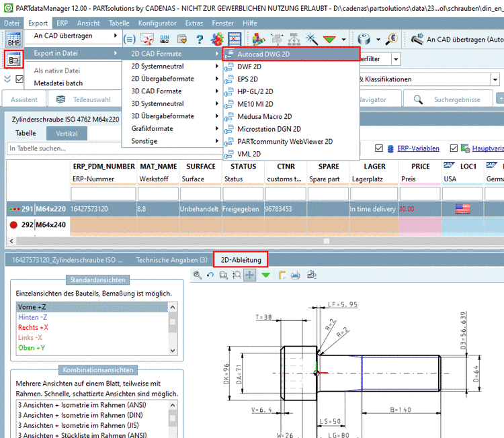Open dropdown arrow beside nut icon
The width and height of the screenshot is (504, 438).
point(378,40)
